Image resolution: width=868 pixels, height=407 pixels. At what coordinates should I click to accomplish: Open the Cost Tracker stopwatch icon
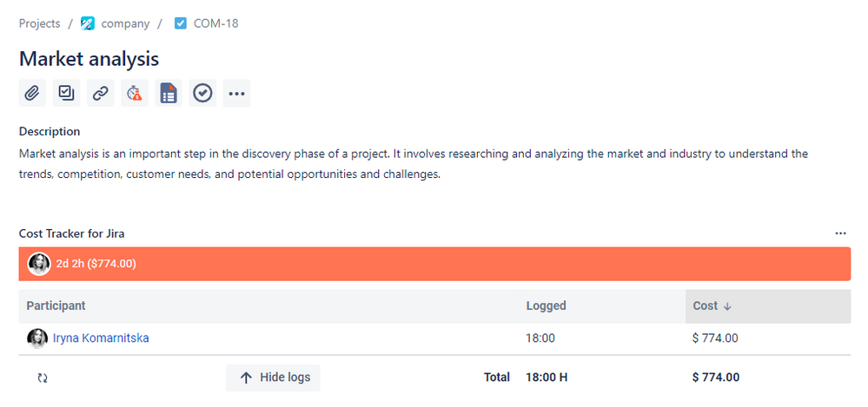pos(135,93)
